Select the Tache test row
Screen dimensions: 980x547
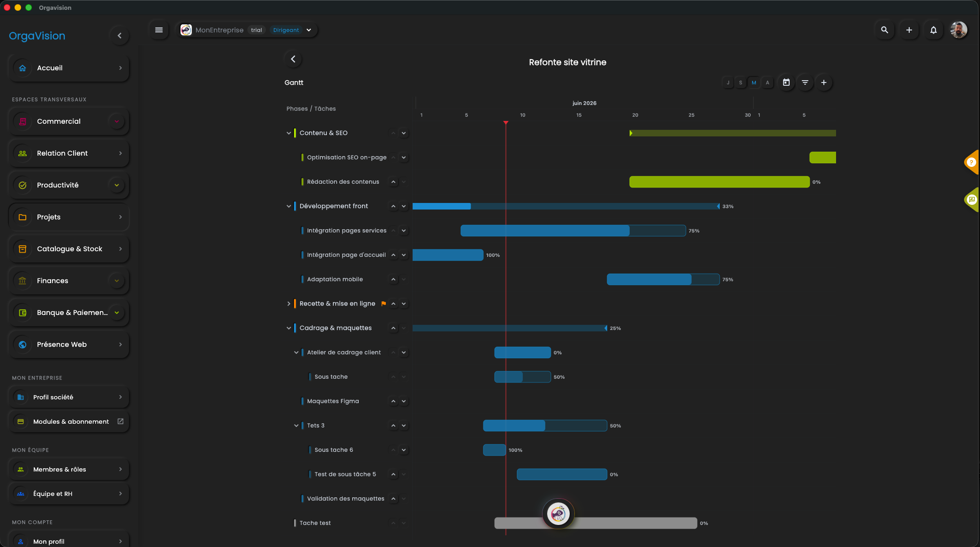315,523
